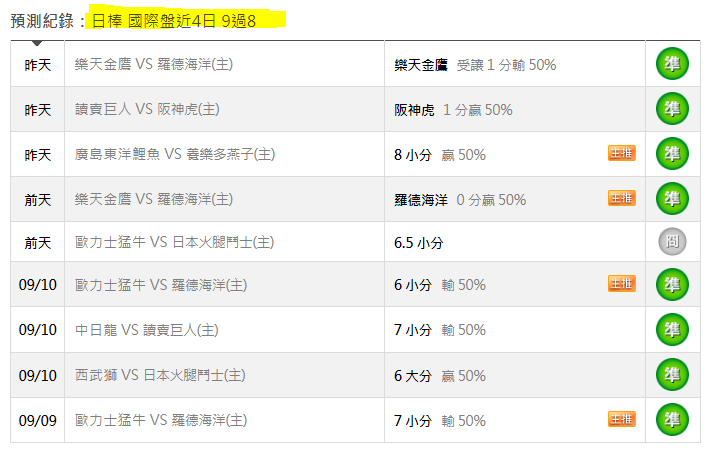The width and height of the screenshot is (713, 454).
Task: Click orange 主推 badge on 09/09 row
Action: point(622,419)
